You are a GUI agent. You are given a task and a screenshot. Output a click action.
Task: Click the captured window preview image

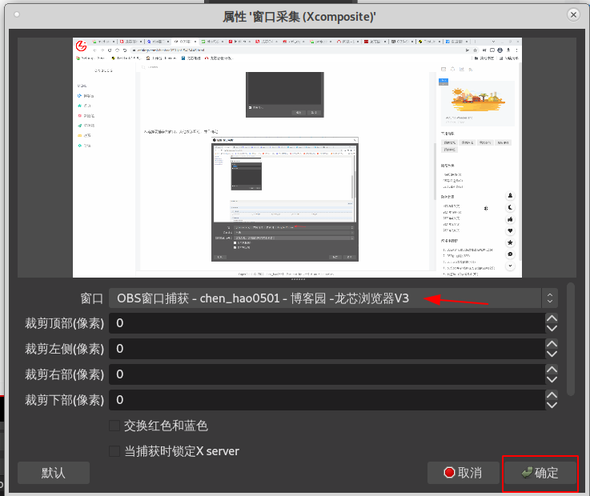(297, 158)
